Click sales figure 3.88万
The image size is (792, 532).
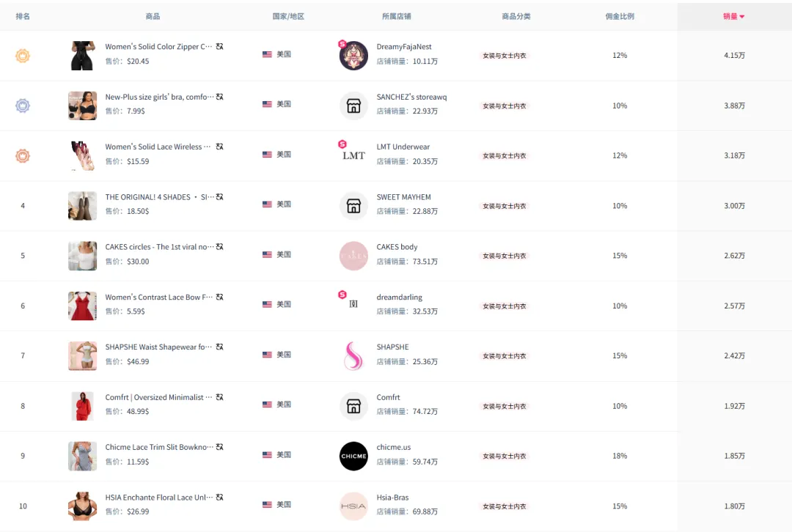coord(734,106)
